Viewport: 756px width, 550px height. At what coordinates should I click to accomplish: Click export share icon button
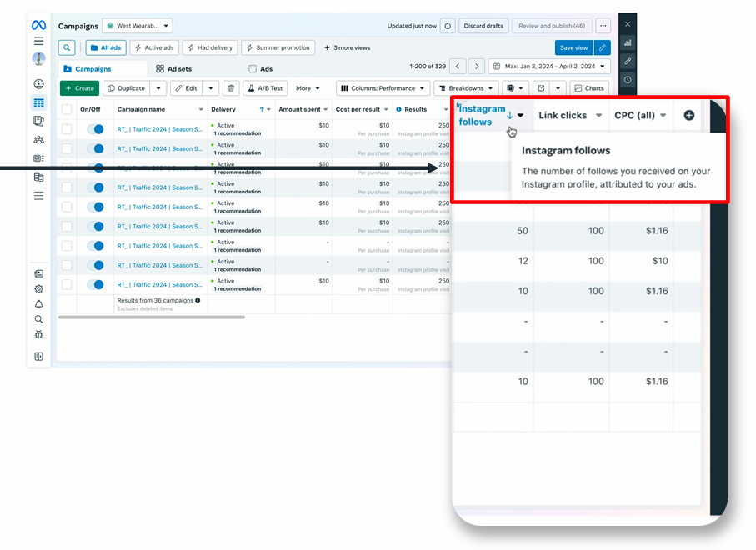(541, 88)
